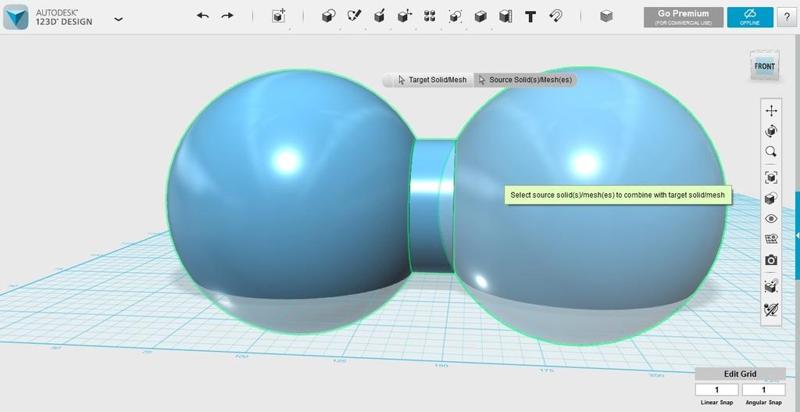Take a screenshot with the camera icon

click(771, 260)
